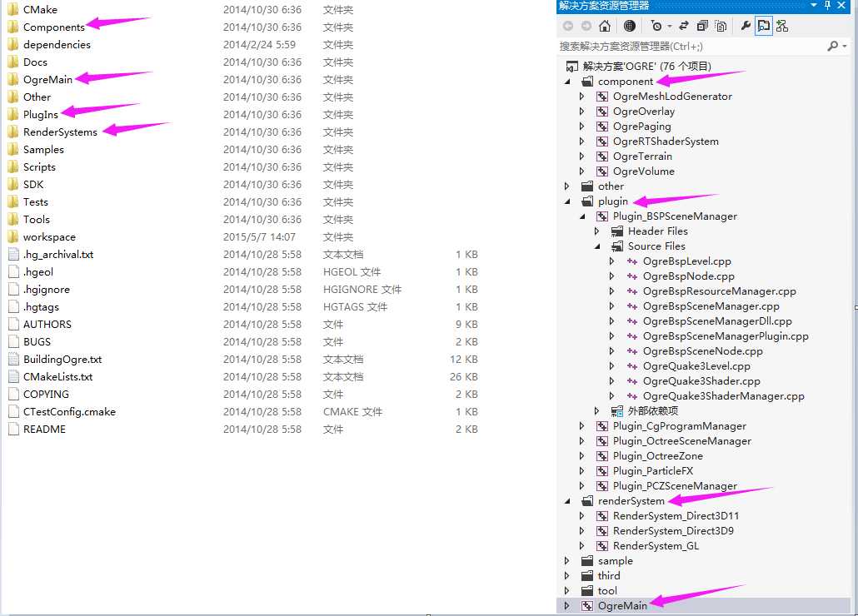Expand the Header Files filter
The image size is (858, 616).
tap(597, 231)
